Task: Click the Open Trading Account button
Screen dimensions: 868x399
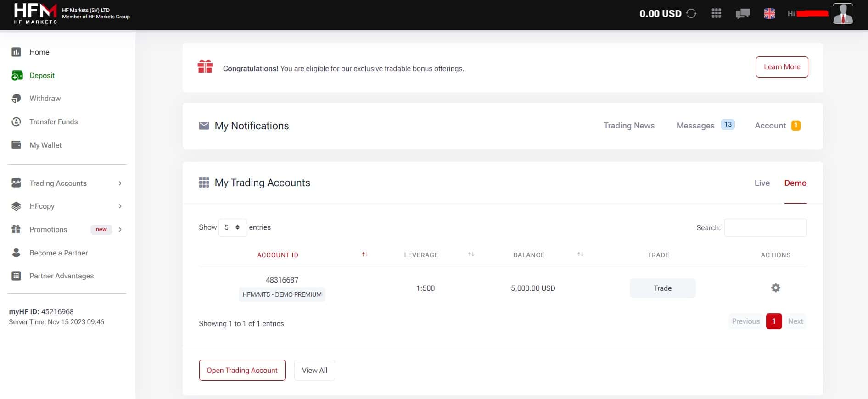Action: [242, 370]
